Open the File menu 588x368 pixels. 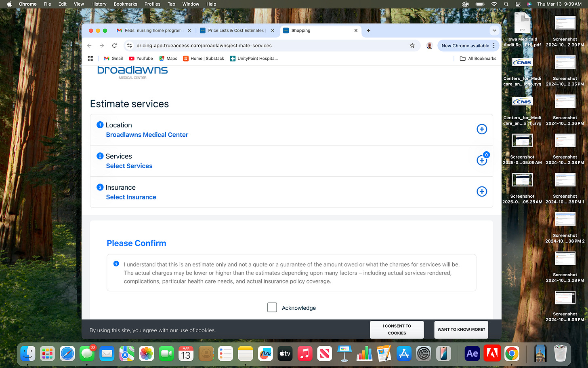click(x=47, y=4)
